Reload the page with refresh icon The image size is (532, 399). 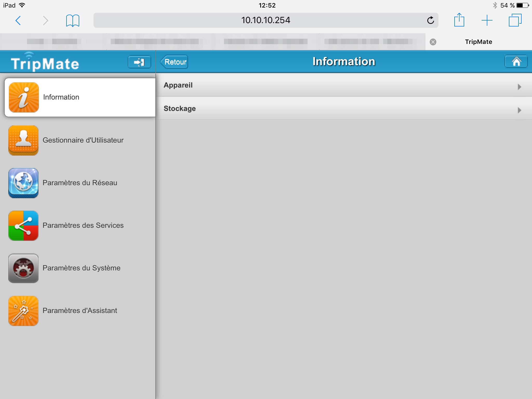pyautogui.click(x=430, y=20)
